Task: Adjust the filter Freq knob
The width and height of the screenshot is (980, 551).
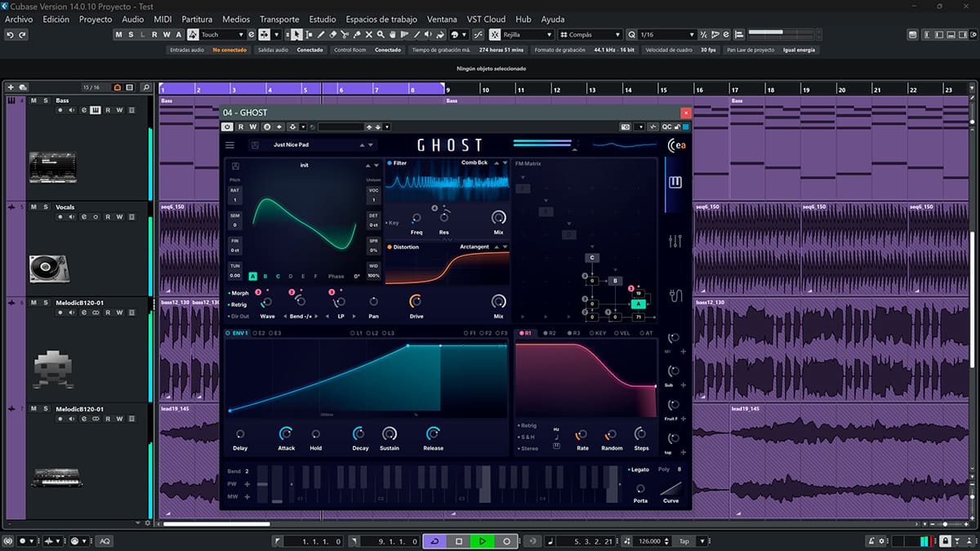Action: point(416,218)
